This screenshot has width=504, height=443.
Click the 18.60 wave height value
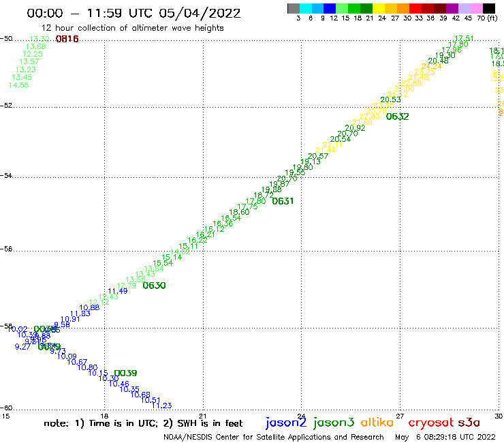pyautogui.click(x=239, y=212)
